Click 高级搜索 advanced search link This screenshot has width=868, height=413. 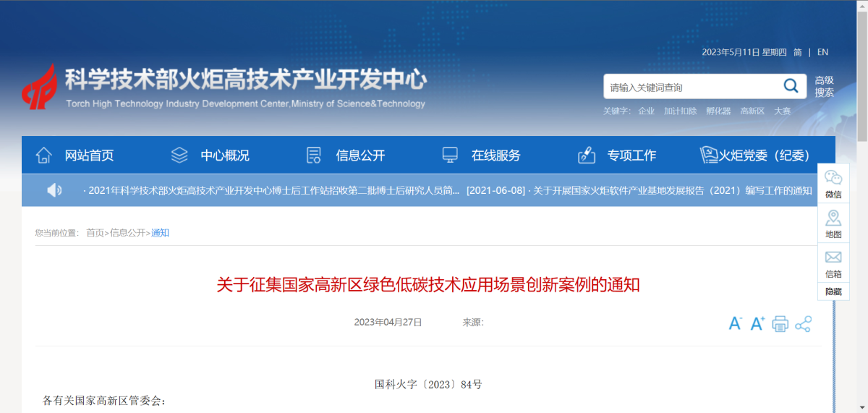825,87
